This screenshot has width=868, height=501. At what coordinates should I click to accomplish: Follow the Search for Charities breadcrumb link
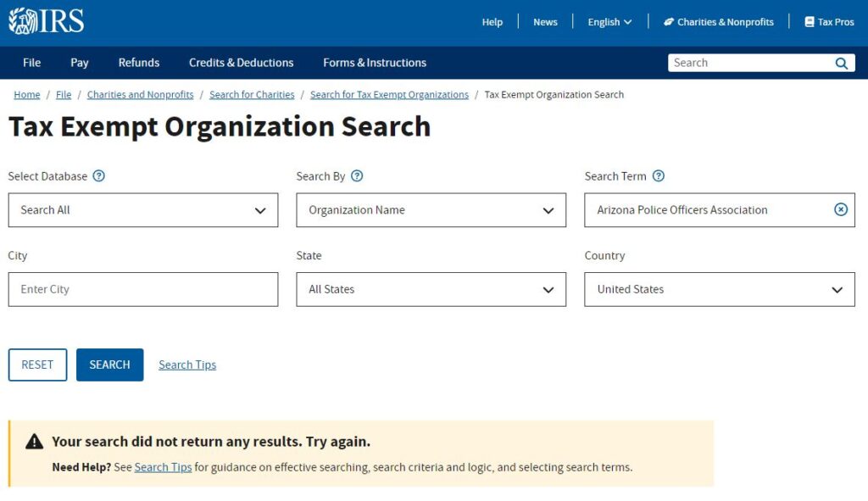[x=252, y=95]
